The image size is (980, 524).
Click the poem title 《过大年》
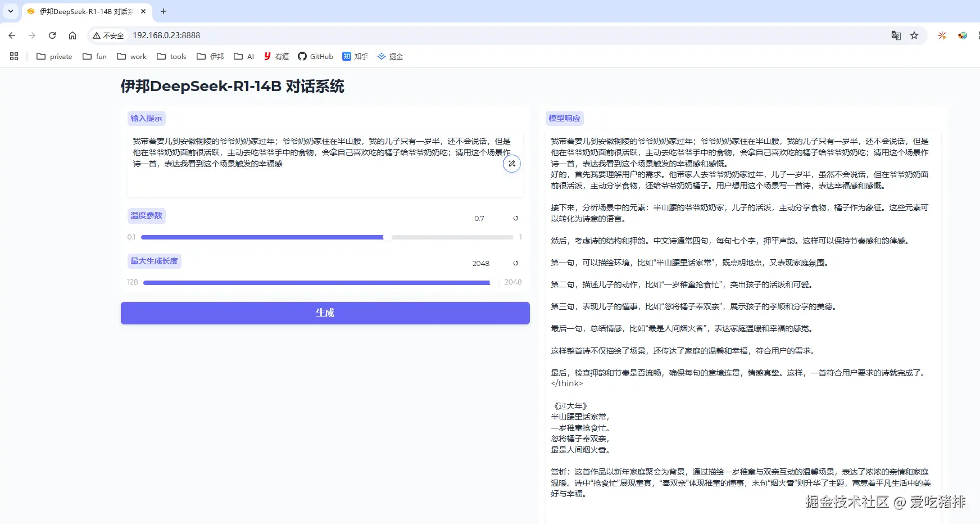pyautogui.click(x=570, y=406)
